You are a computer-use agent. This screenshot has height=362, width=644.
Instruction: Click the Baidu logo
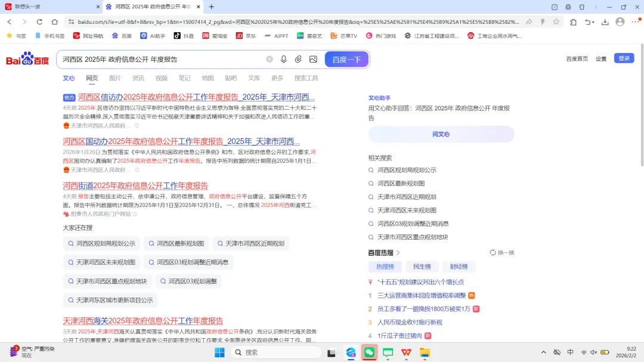(x=27, y=59)
